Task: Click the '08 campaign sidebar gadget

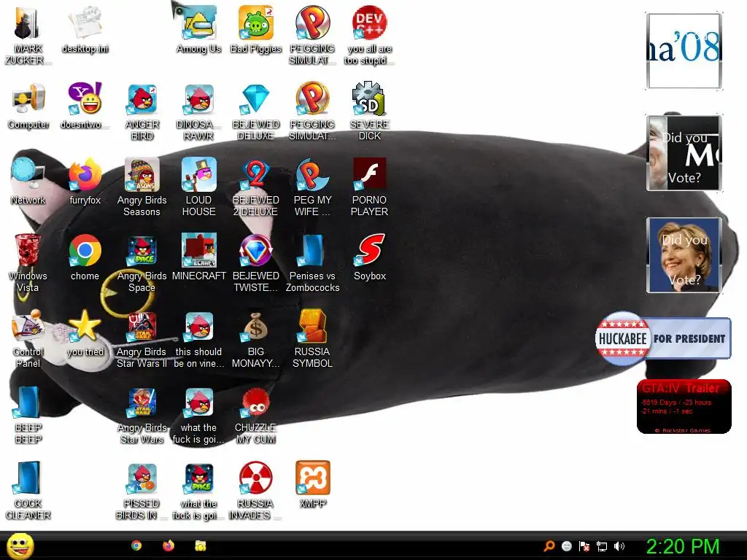Action: (684, 50)
